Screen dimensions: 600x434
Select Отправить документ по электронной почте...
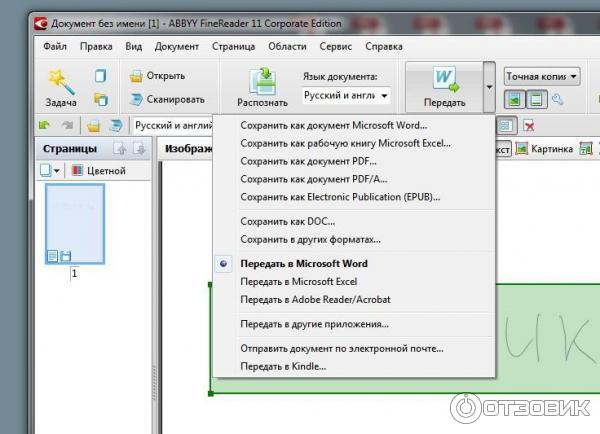(x=341, y=349)
